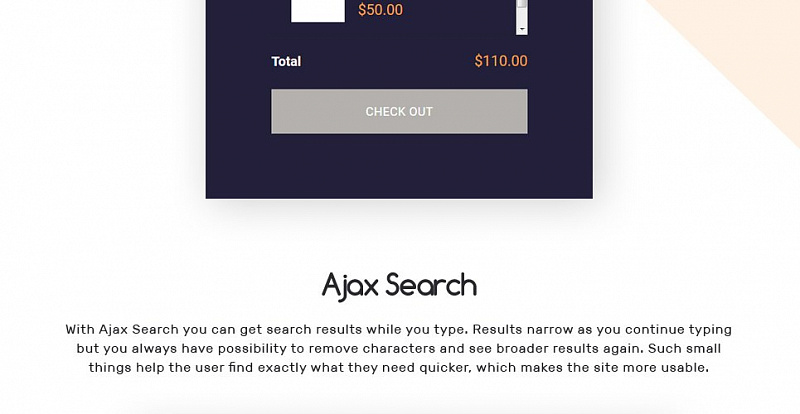Click the paragraph line starting 'With Ajax Search'
Screen dimensions: 800x414
click(398, 329)
